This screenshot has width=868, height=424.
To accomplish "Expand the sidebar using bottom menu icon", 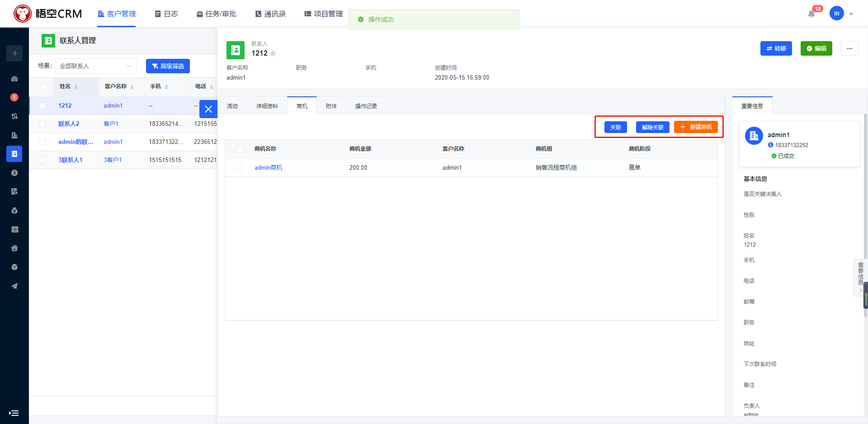I will pos(14,413).
